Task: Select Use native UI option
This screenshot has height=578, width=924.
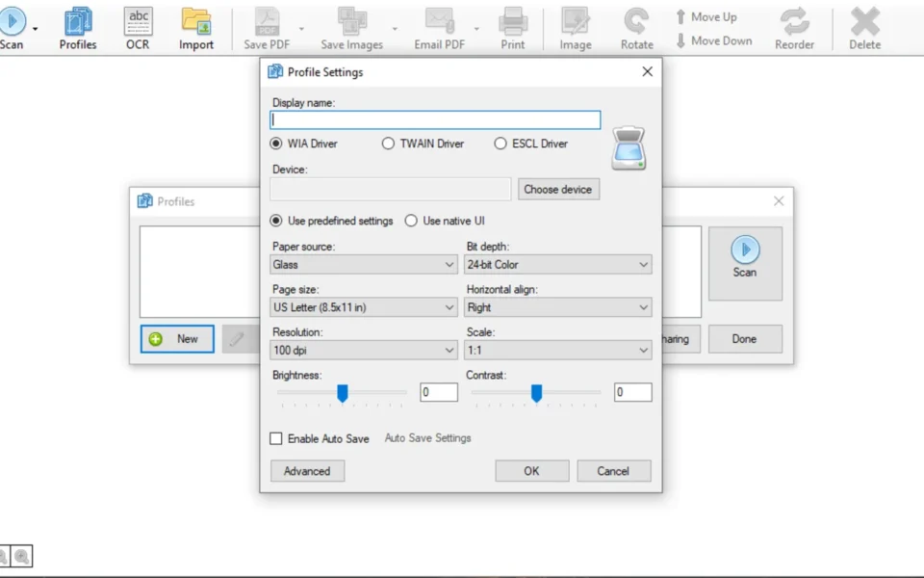Action: 411,221
